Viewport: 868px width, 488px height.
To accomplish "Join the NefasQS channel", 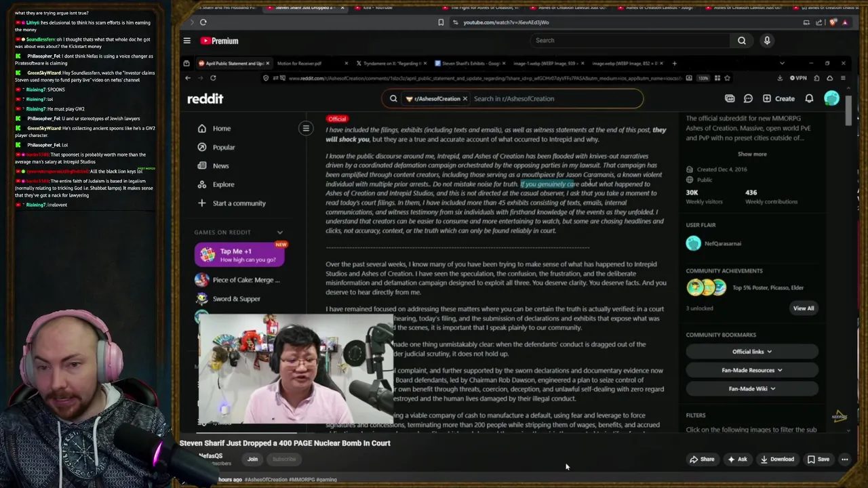I will pos(252,460).
